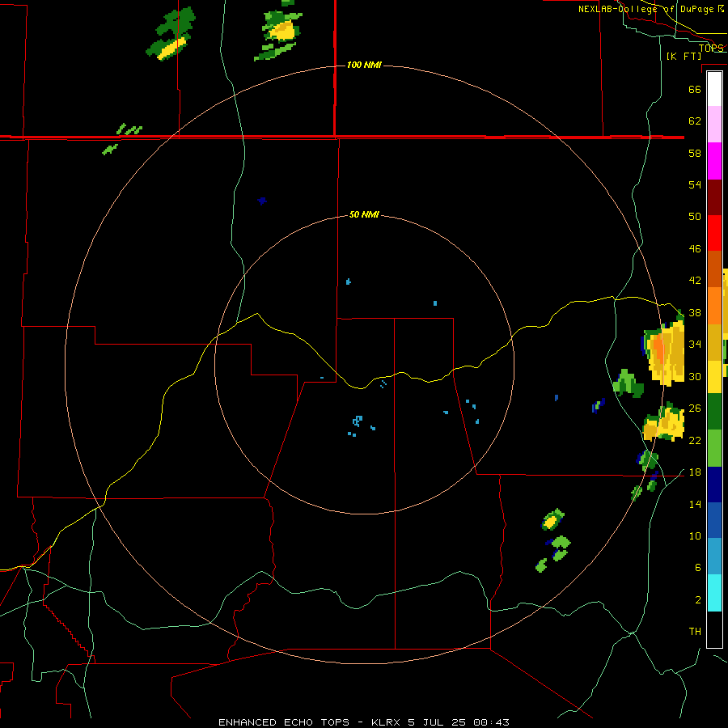The width and height of the screenshot is (728, 728).
Task: Click the legend value '2'
Action: tap(698, 600)
